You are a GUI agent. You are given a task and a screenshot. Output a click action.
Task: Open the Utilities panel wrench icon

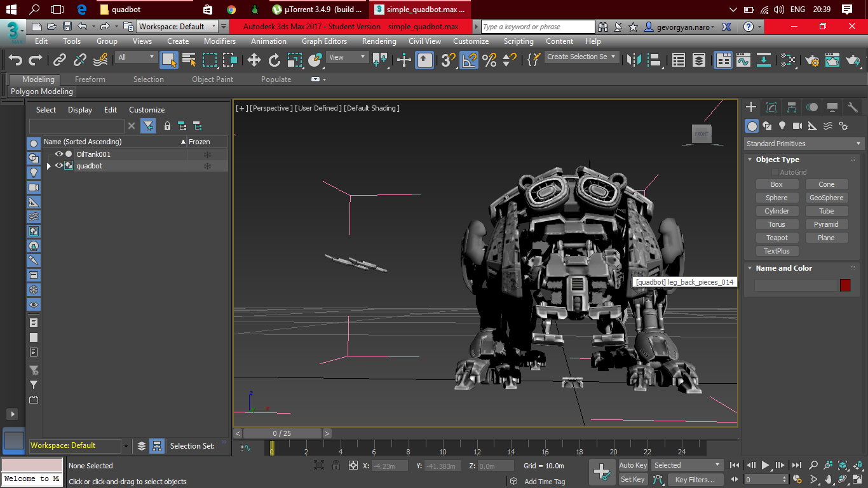pos(853,107)
